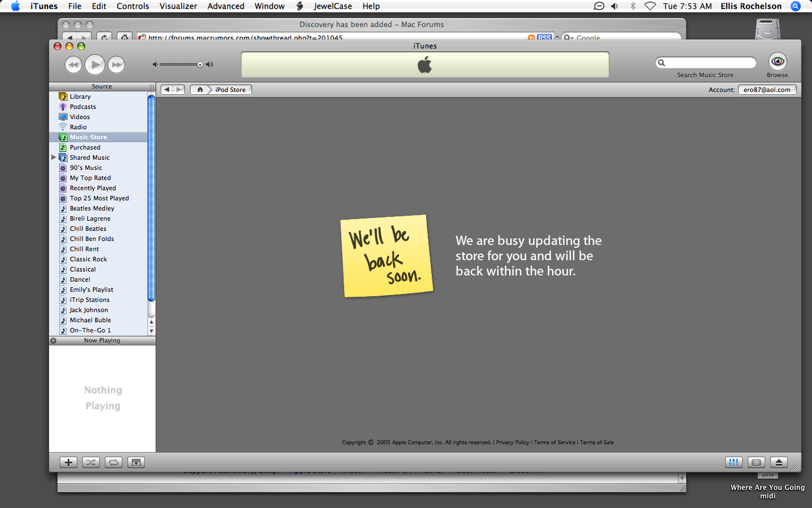Image resolution: width=812 pixels, height=508 pixels.
Task: Toggle the artwork viewer button
Action: point(136,462)
